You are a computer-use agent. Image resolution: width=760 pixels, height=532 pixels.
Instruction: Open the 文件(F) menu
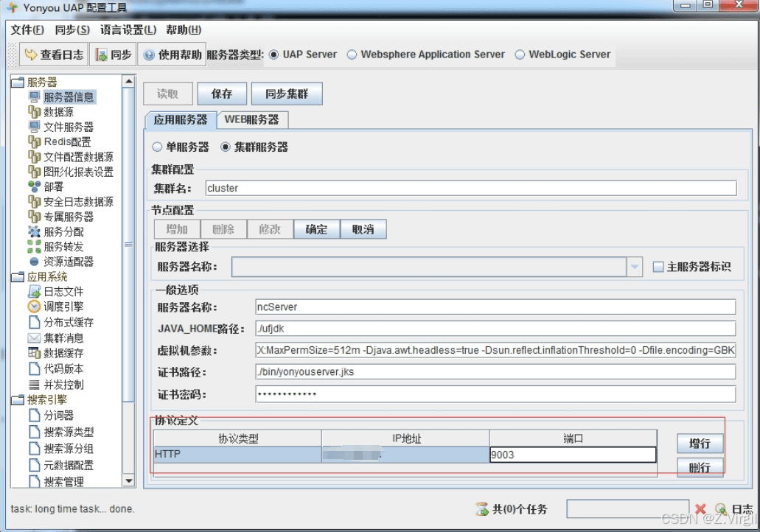tap(27, 30)
